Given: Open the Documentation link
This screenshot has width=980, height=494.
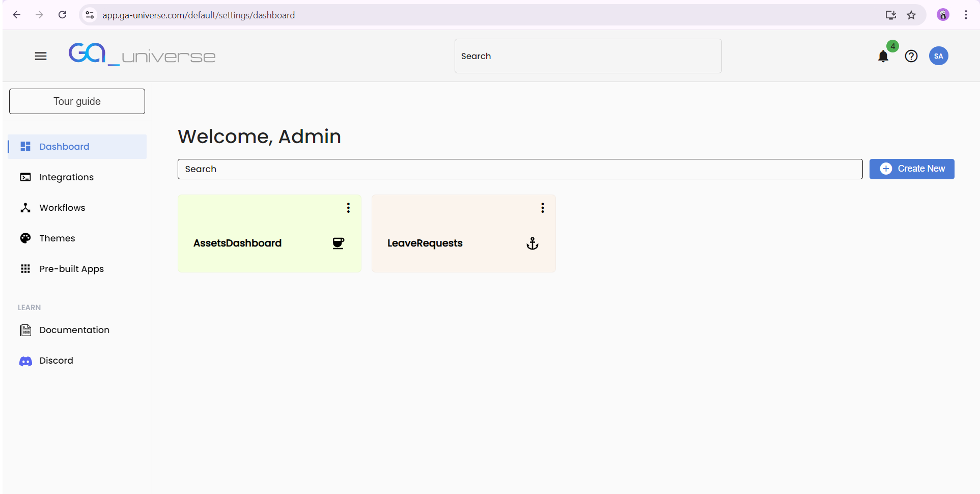Looking at the screenshot, I should coord(77,330).
